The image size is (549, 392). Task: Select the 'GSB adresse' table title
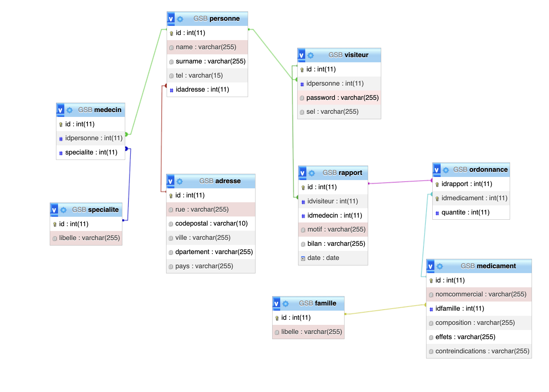point(220,181)
